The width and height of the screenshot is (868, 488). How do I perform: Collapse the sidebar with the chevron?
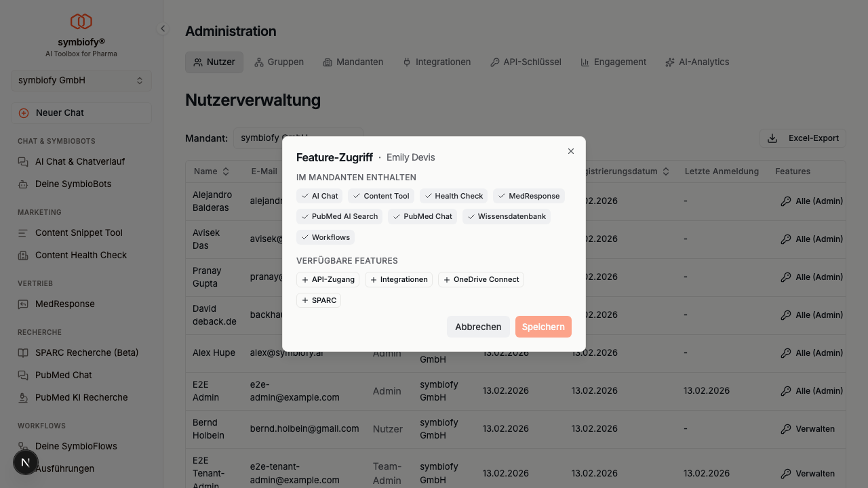click(162, 28)
